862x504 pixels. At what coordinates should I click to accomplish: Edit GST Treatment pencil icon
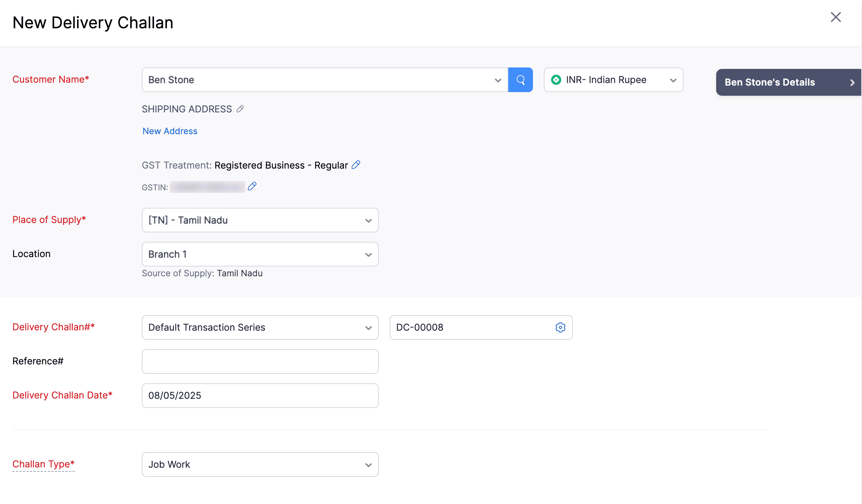coord(356,165)
